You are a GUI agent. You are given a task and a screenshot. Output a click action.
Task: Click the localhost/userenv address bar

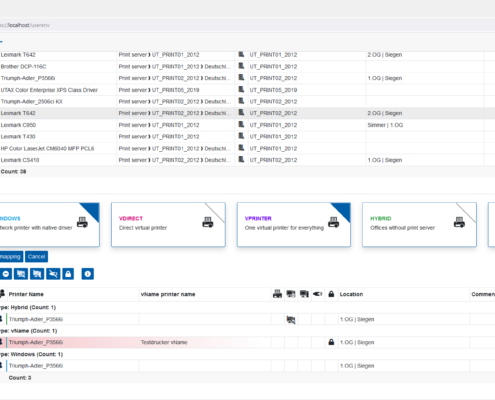(x=247, y=25)
